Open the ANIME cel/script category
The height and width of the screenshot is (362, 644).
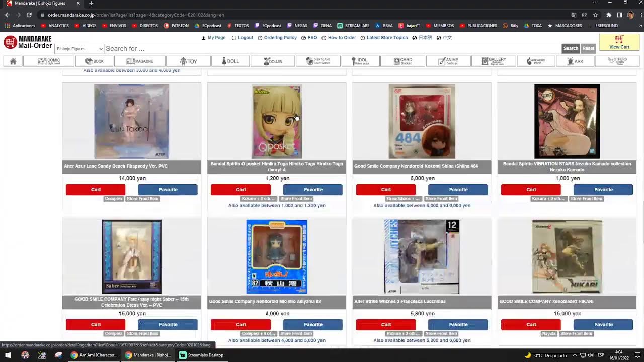pyautogui.click(x=448, y=61)
